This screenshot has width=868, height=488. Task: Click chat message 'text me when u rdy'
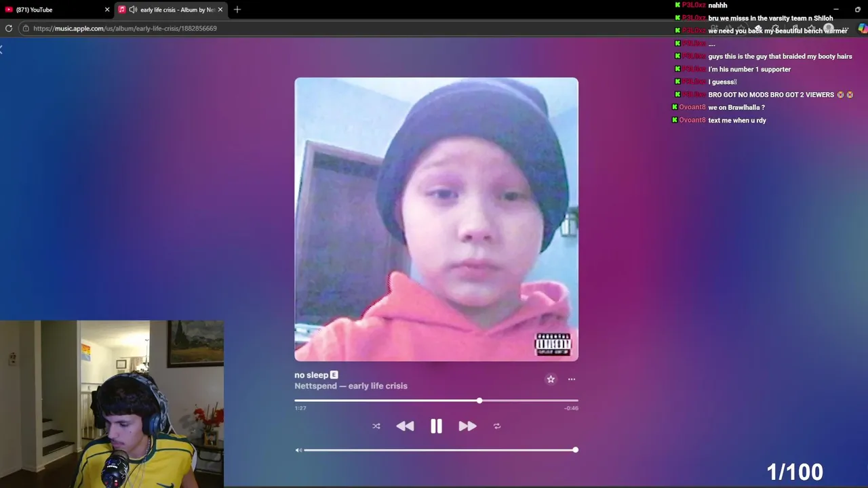click(737, 120)
